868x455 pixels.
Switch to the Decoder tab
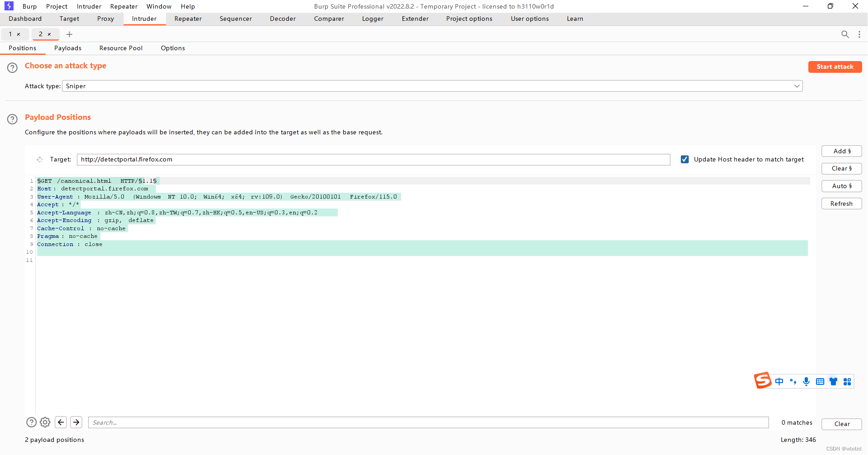pos(283,19)
